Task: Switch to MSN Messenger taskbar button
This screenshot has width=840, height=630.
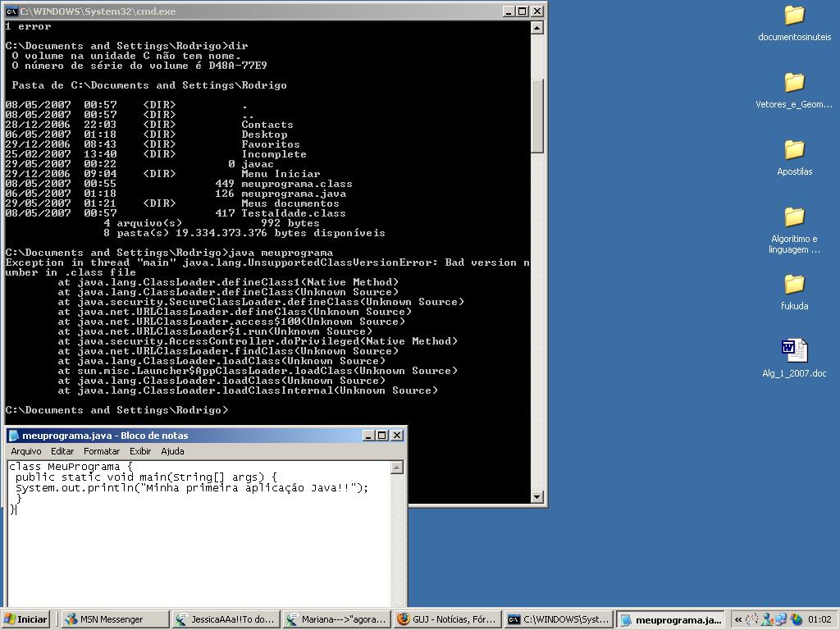Action: tap(115, 619)
